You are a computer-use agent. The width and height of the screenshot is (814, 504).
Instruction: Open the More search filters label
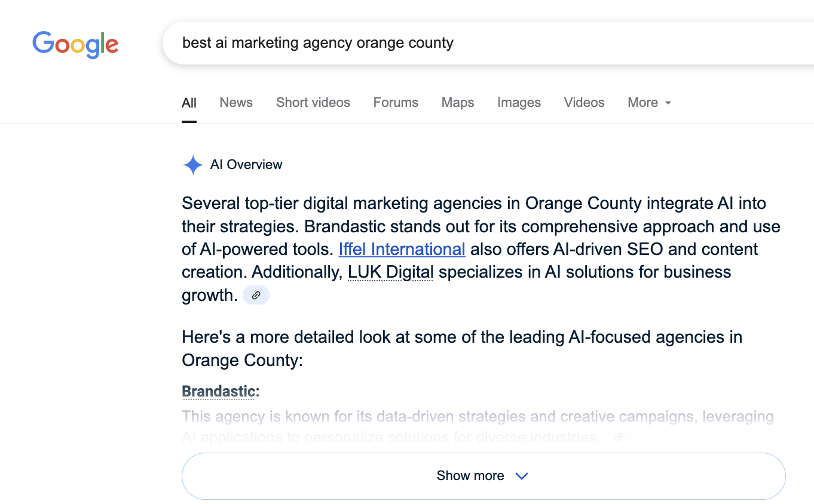tap(642, 103)
